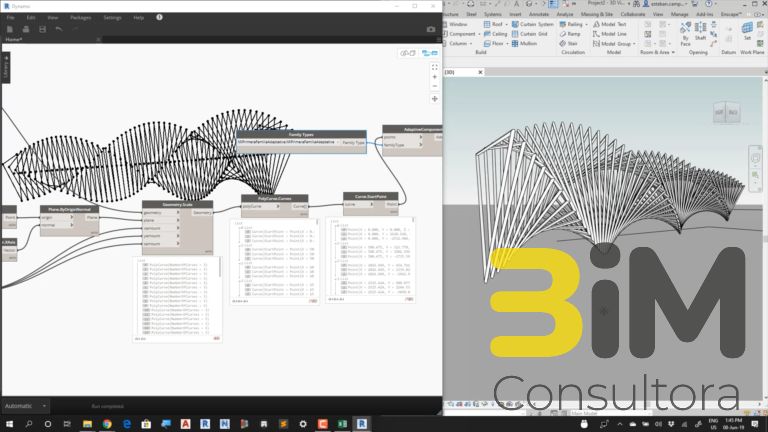Zoom out with the Dynamo minus button
Screen dimensions: 768x432
(434, 86)
